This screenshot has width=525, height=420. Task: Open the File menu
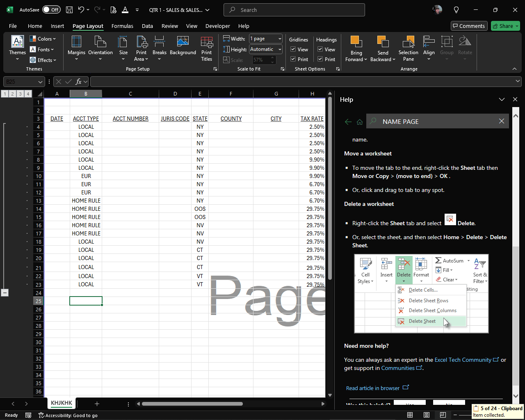point(13,26)
